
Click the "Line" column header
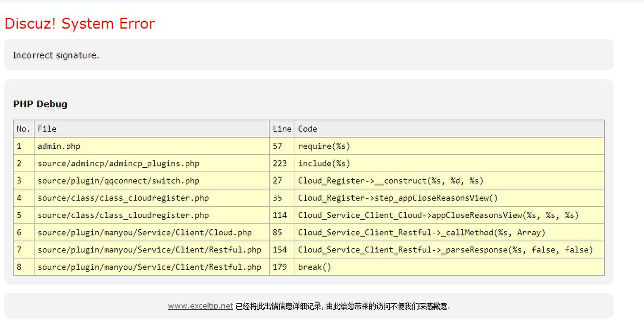click(282, 129)
